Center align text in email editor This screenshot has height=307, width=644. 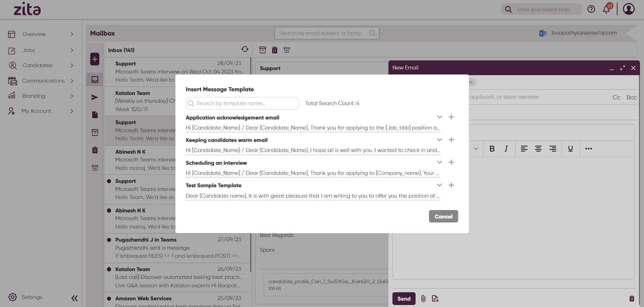tap(538, 149)
